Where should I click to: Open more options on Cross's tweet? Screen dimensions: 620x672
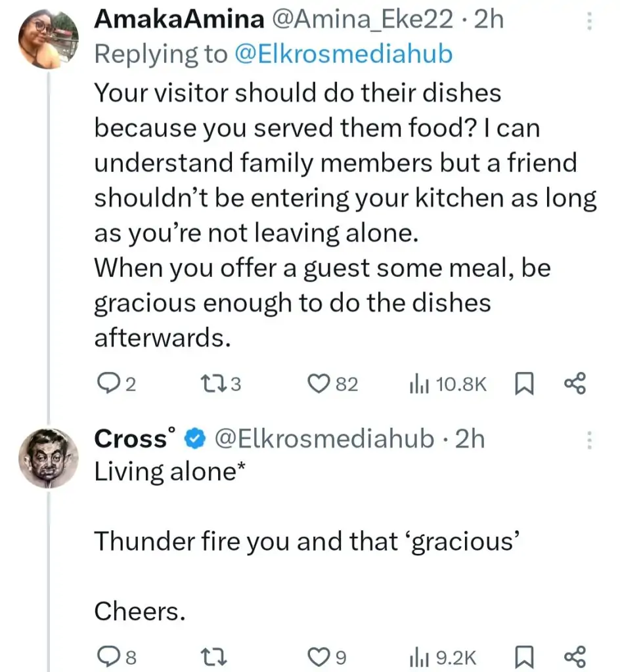pyautogui.click(x=588, y=440)
